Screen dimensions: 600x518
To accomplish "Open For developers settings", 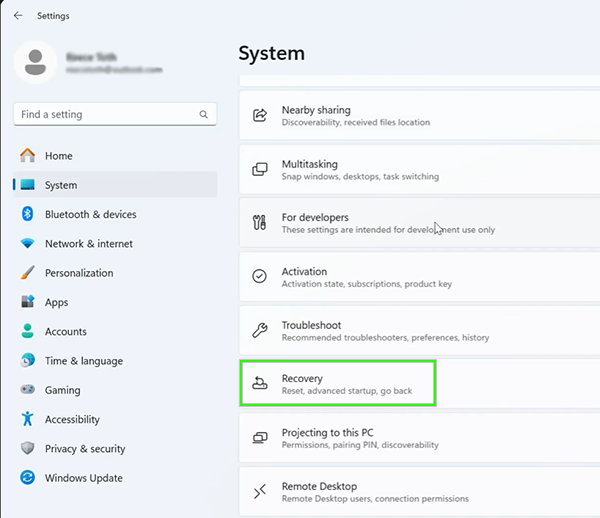I will [x=419, y=223].
